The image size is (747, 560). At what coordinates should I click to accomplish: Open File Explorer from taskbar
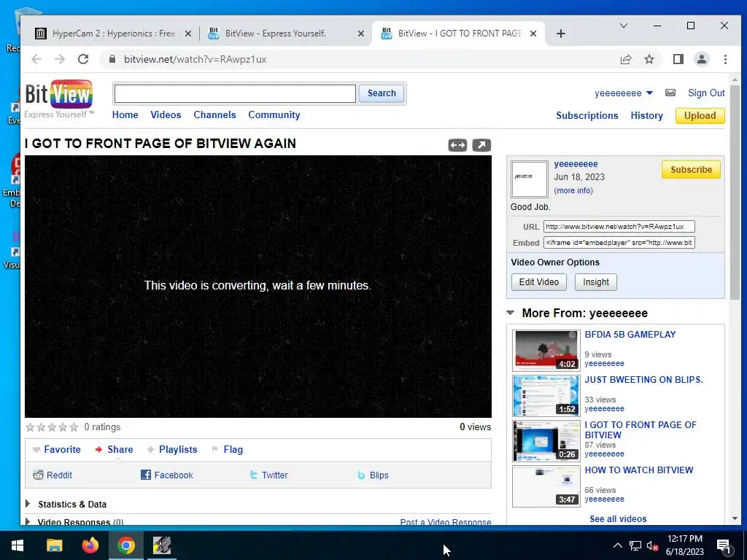[54, 545]
